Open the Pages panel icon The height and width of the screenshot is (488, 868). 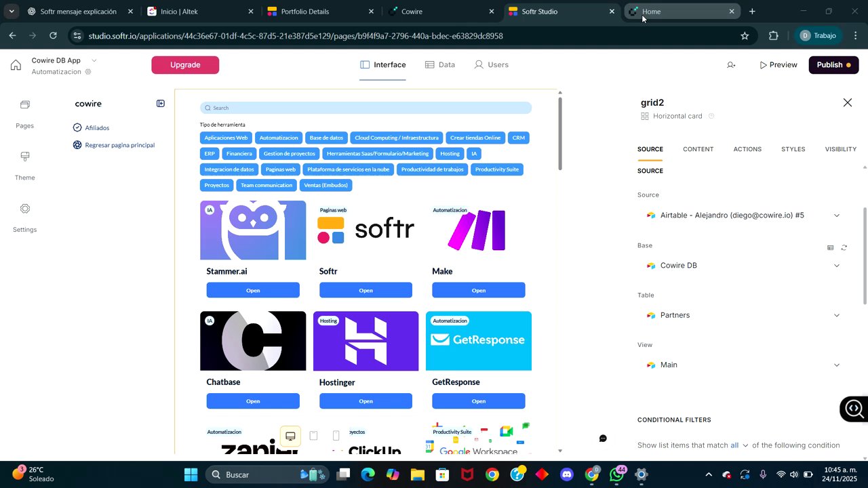tap(25, 104)
